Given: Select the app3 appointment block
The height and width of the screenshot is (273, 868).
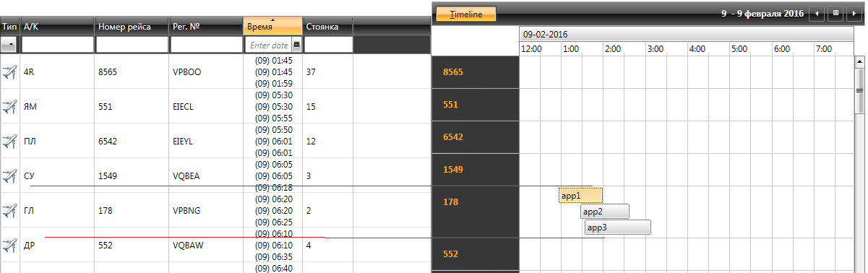Looking at the screenshot, I should pyautogui.click(x=618, y=227).
